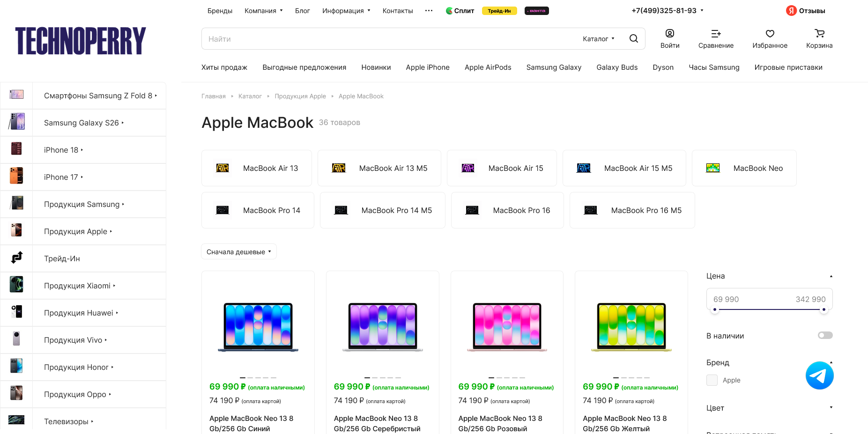Viewport: 868px width, 434px height.
Task: Click the minimum price slider handle
Action: [x=715, y=309]
